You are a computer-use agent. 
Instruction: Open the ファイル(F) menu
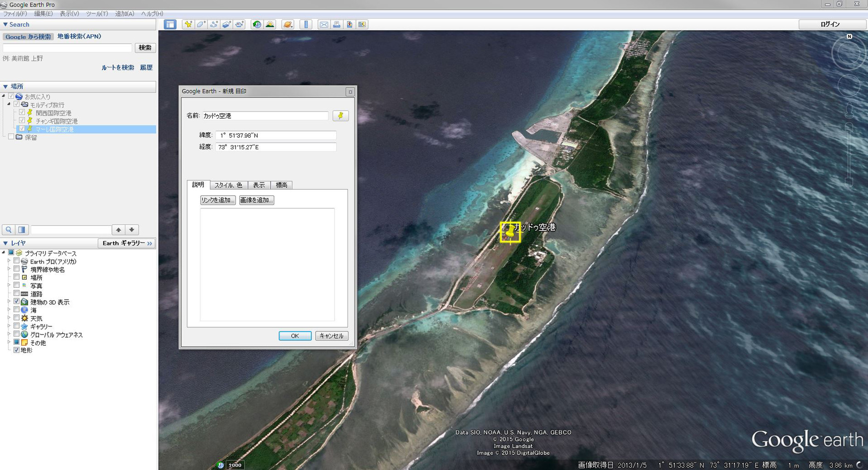(x=15, y=14)
